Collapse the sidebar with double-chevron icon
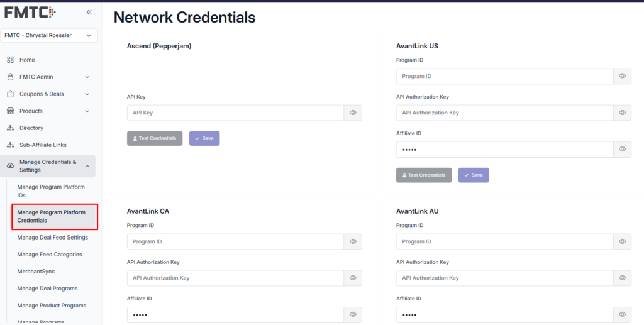Screen dimensions: 644x325 click(x=89, y=12)
